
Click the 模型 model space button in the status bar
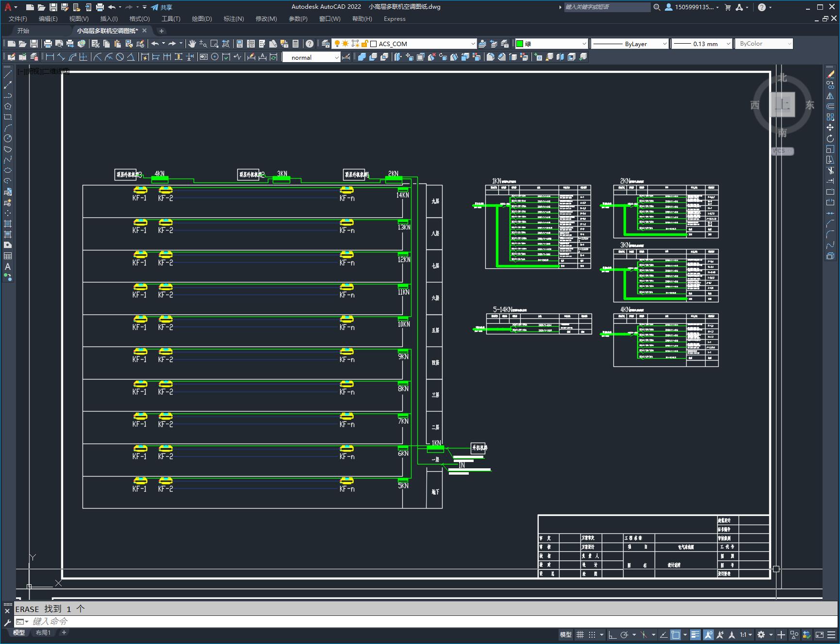[x=565, y=634]
